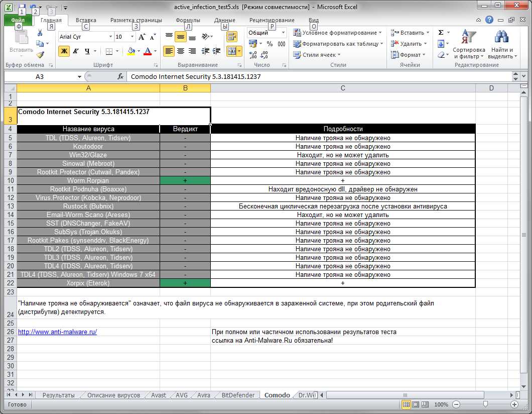Open Результаты sheet tab
Viewport: 532px width, 414px height.
click(58, 395)
